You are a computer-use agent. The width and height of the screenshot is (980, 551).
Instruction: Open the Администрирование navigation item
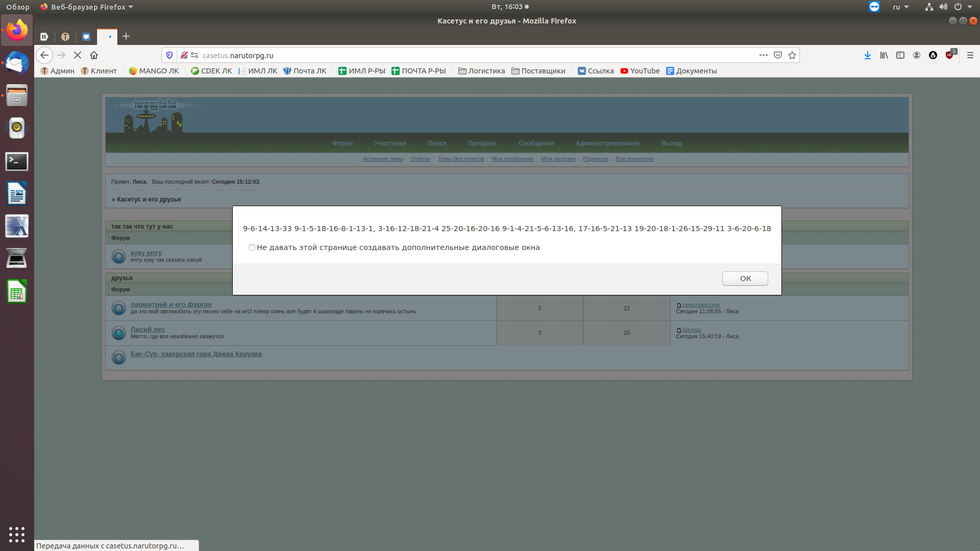point(607,143)
